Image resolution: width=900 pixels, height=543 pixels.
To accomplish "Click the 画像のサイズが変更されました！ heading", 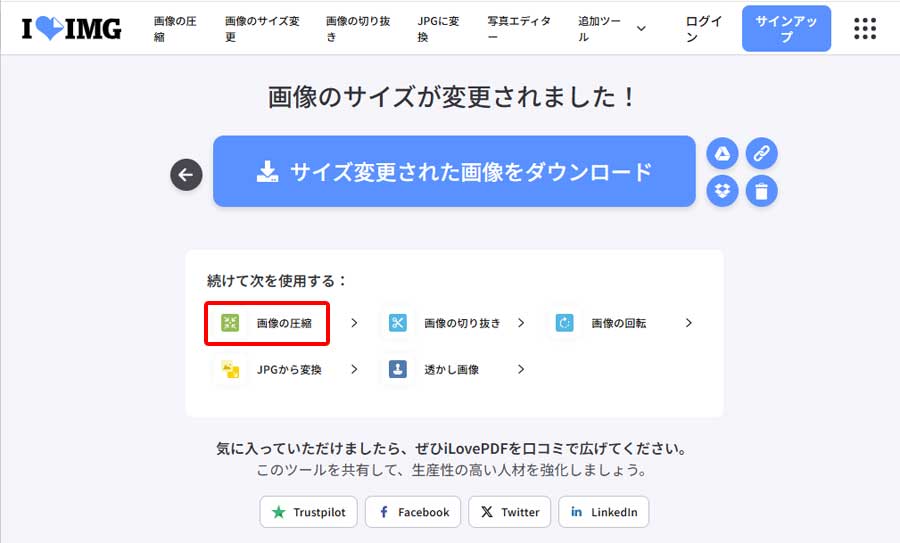I will [x=452, y=96].
